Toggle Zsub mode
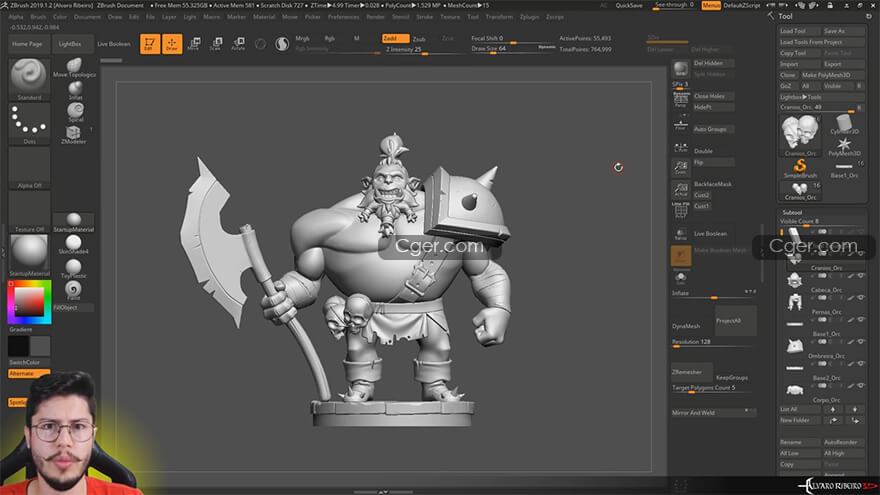880x495 pixels. click(419, 39)
